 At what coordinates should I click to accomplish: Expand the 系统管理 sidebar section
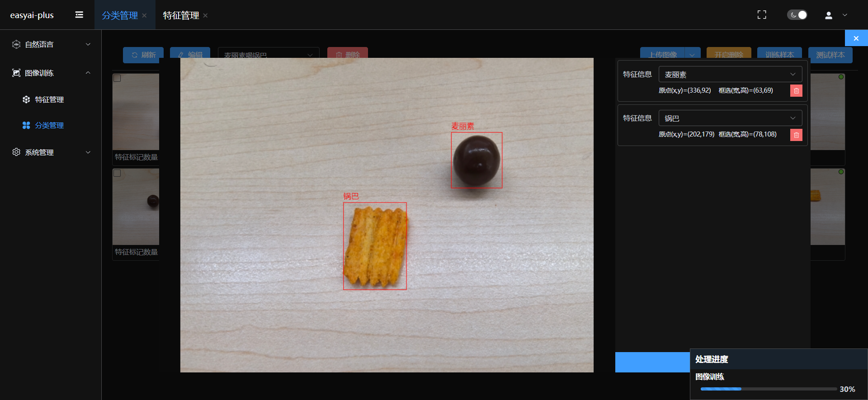tap(51, 152)
